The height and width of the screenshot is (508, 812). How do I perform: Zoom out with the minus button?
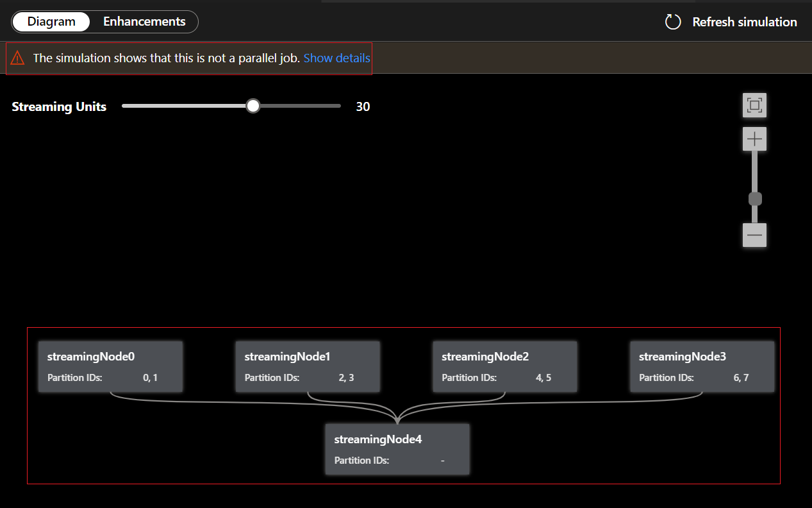click(x=754, y=235)
